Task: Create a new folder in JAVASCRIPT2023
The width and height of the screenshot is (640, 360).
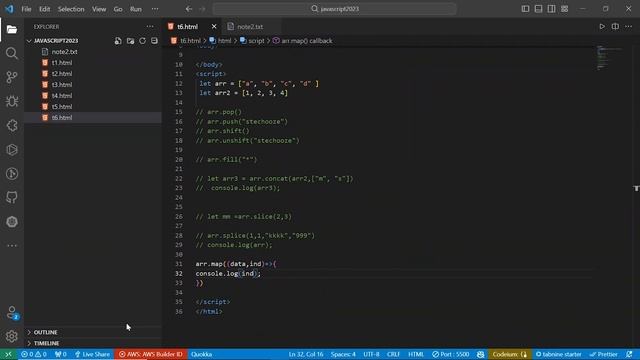Action: point(130,41)
